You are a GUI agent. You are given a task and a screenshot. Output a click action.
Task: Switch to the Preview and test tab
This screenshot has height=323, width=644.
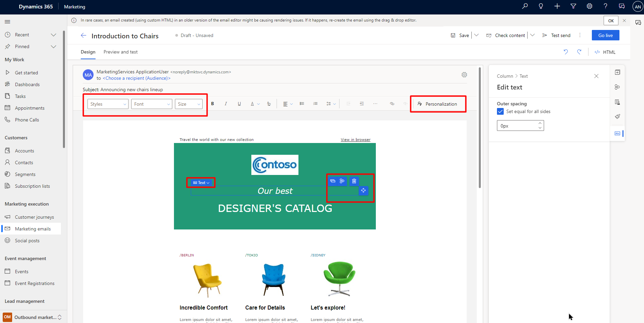120,52
